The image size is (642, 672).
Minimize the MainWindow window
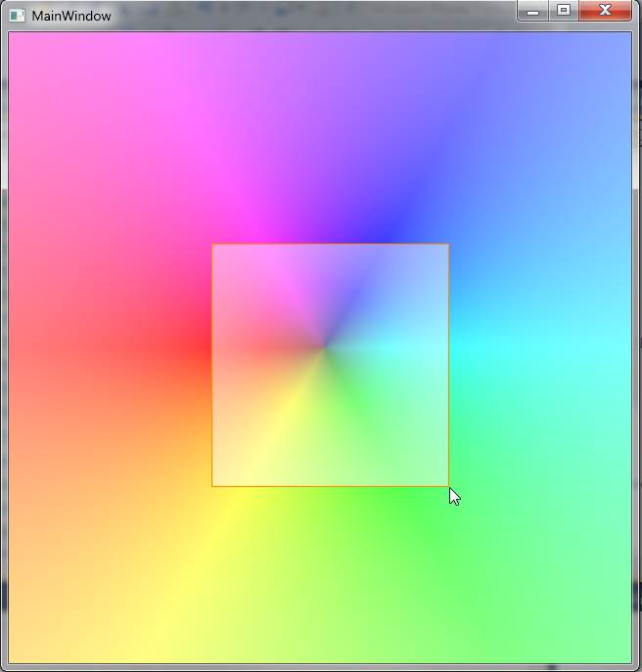[532, 11]
